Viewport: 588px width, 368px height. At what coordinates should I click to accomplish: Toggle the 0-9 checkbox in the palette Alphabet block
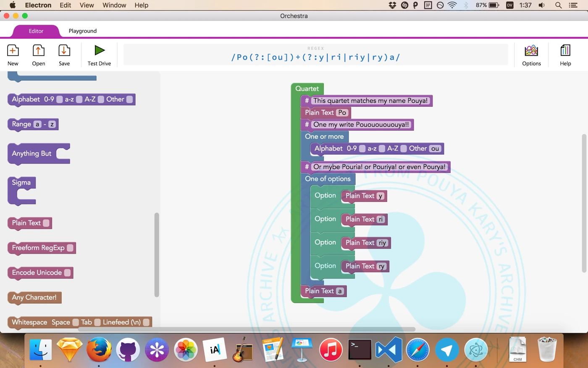[60, 99]
